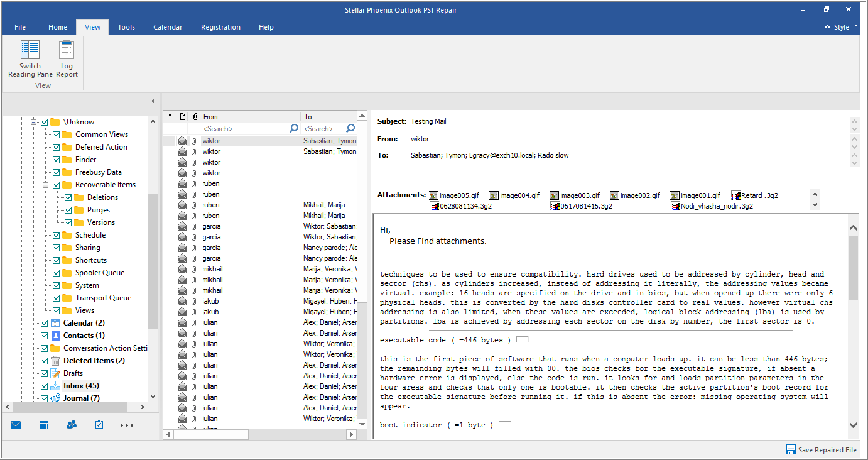Image resolution: width=868 pixels, height=460 pixels.
Task: Toggle the Deferred Action checkbox
Action: coord(57,147)
